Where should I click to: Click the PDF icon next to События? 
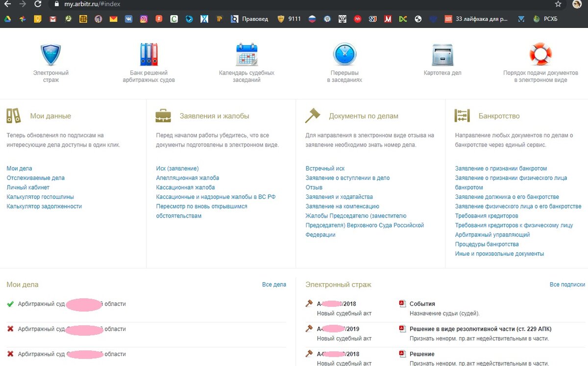[403, 304]
